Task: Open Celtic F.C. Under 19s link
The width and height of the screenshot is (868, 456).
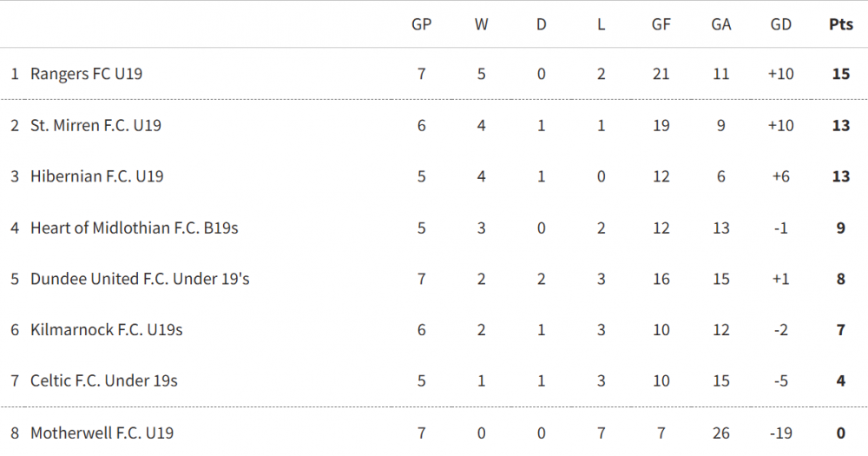Action: [x=103, y=380]
